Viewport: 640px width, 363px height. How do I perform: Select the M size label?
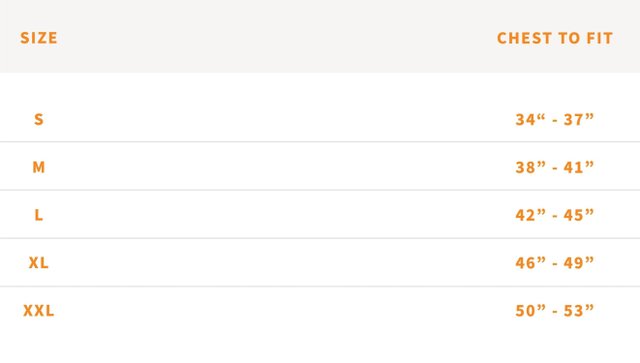(38, 167)
